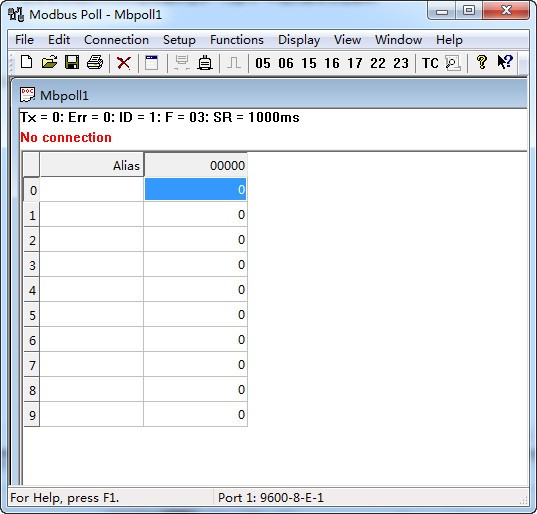Select function 22 toolbar button

(x=377, y=63)
